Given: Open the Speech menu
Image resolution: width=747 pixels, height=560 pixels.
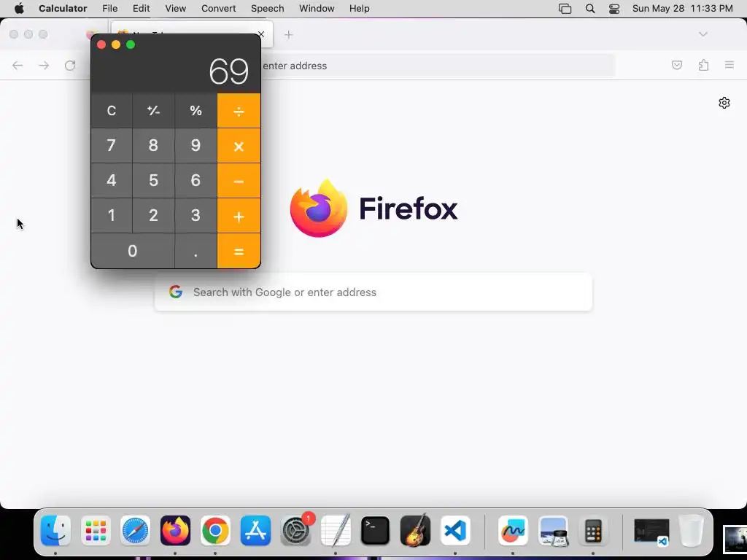Looking at the screenshot, I should (x=267, y=9).
